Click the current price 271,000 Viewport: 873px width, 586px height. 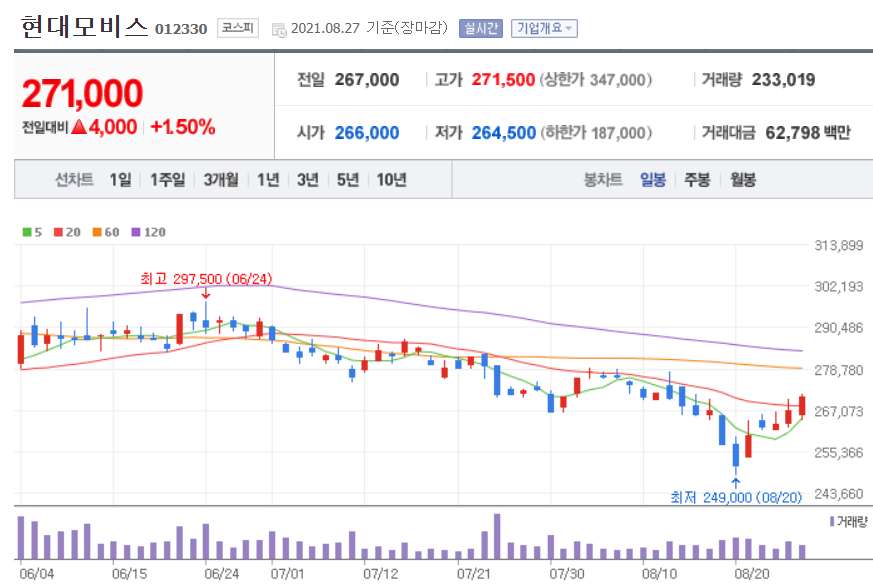pos(82,93)
